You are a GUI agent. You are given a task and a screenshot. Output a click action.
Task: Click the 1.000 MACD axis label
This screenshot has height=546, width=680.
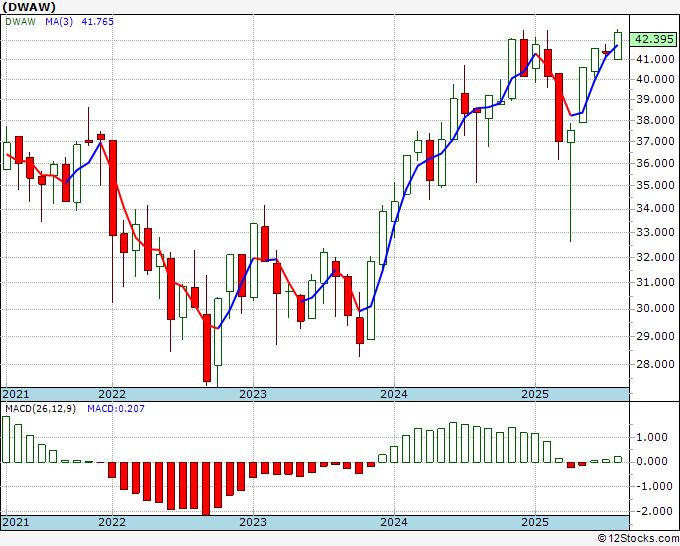click(651, 437)
